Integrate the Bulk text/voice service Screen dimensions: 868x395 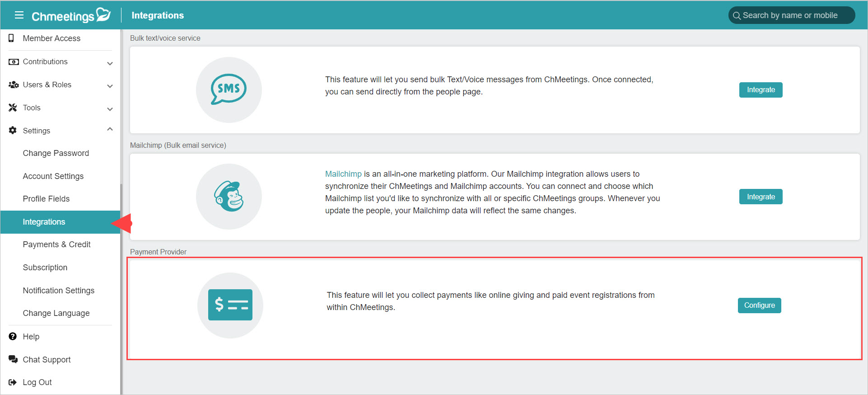click(761, 90)
